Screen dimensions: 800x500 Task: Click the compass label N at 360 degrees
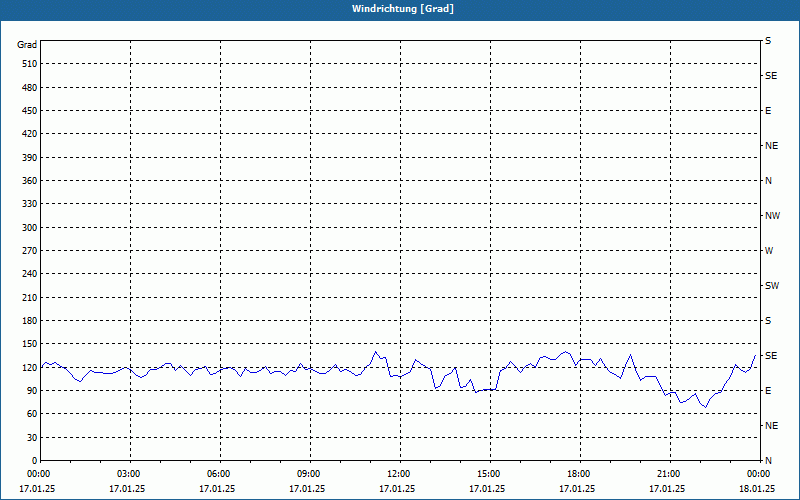point(768,181)
